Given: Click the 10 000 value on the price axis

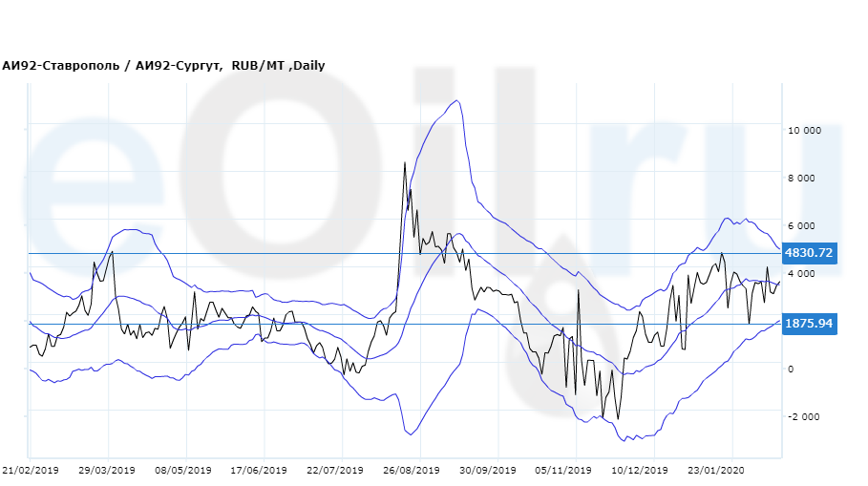Looking at the screenshot, I should tap(803, 130).
